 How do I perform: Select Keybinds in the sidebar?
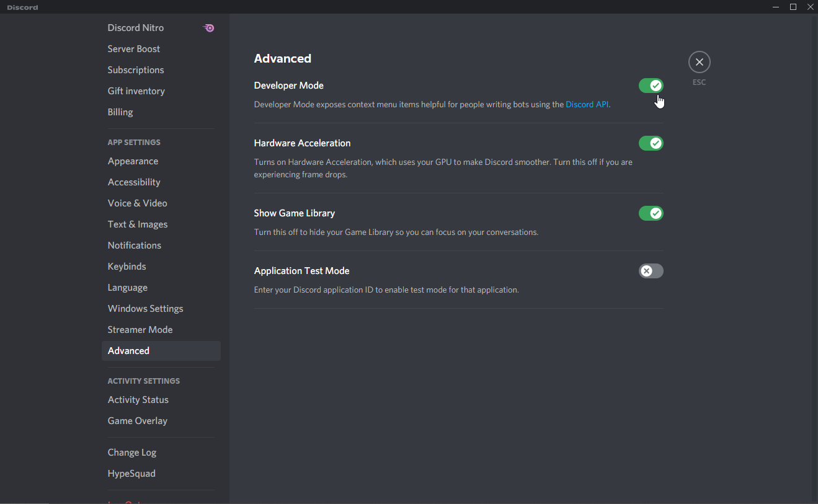[127, 267]
